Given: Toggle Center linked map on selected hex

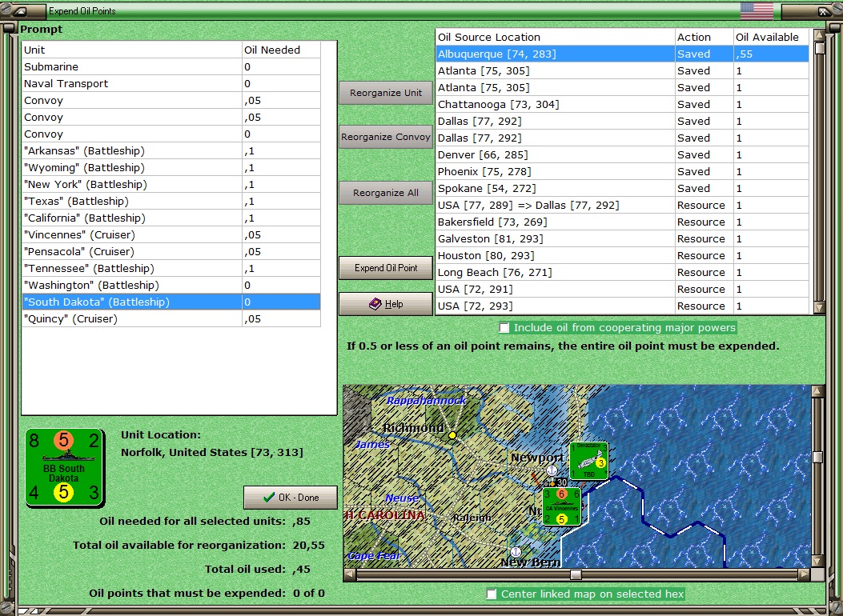Looking at the screenshot, I should (x=492, y=594).
